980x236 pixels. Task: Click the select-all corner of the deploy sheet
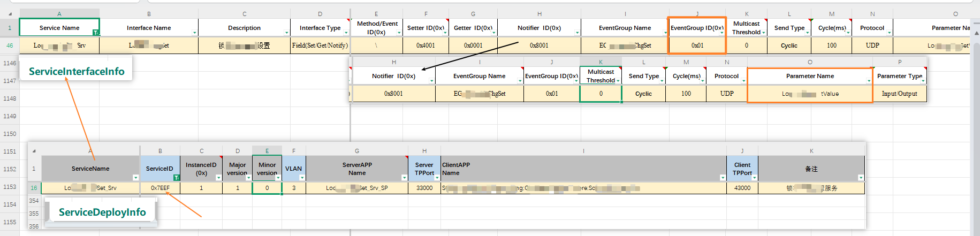(34, 151)
